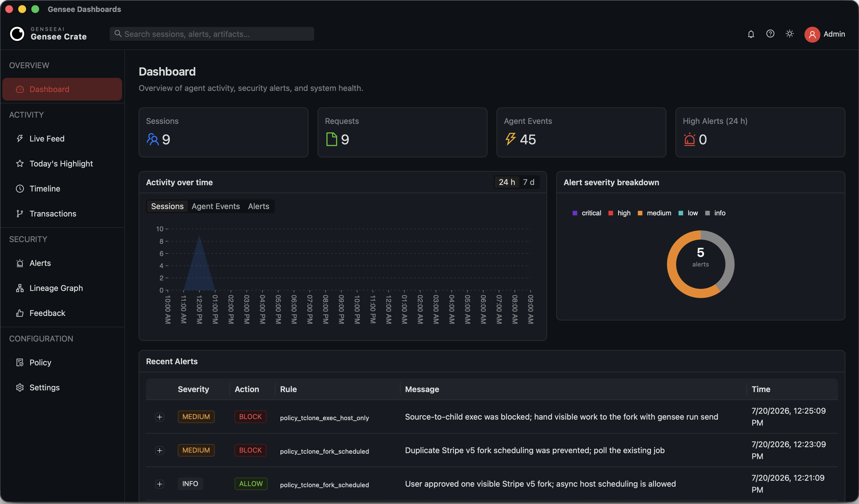The height and width of the screenshot is (504, 859).
Task: Click the Policy document icon
Action: 20,363
